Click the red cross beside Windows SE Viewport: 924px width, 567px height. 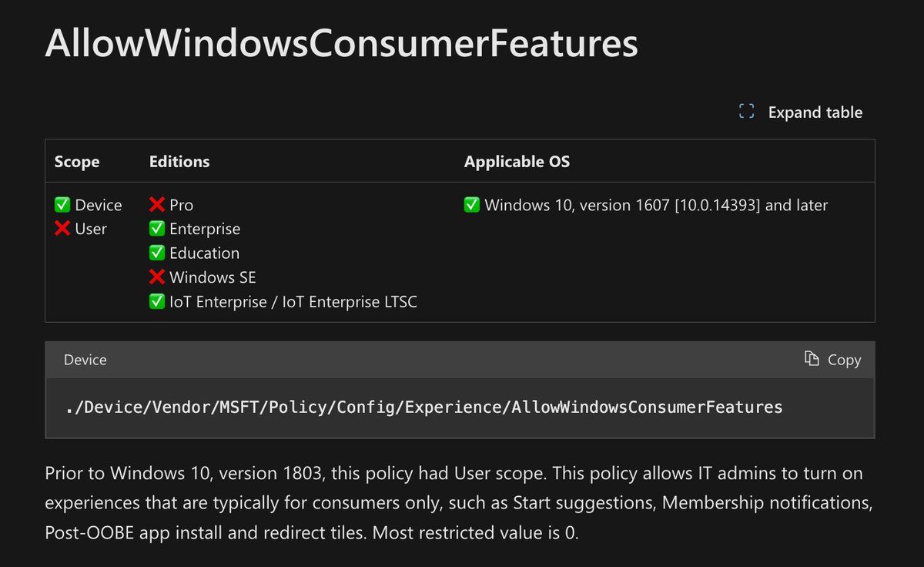click(157, 277)
